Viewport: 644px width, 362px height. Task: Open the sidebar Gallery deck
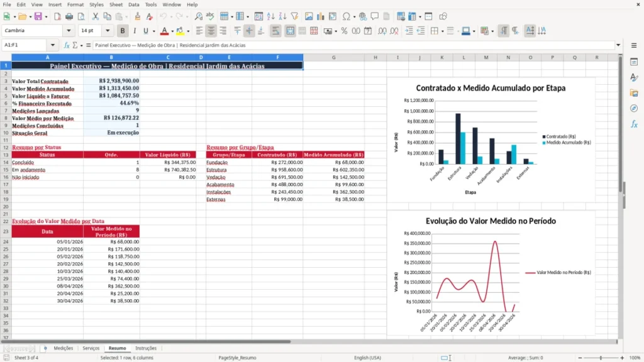pos(634,93)
